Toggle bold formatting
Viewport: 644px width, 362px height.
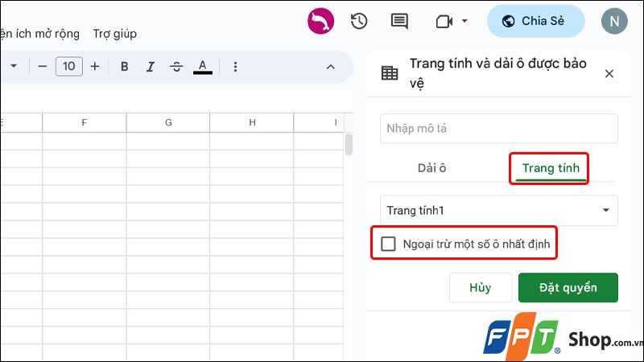(125, 67)
